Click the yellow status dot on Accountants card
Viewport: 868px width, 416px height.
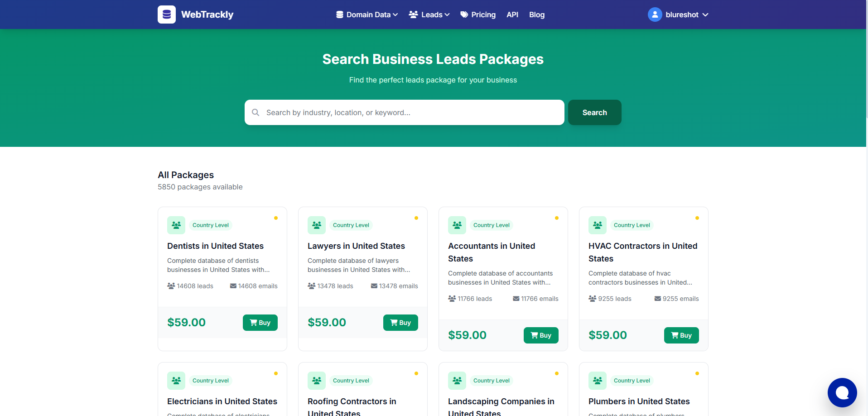pyautogui.click(x=557, y=218)
